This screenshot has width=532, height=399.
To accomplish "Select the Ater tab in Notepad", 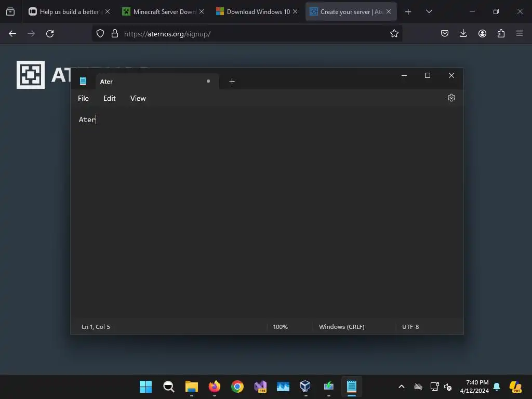I will (x=157, y=82).
